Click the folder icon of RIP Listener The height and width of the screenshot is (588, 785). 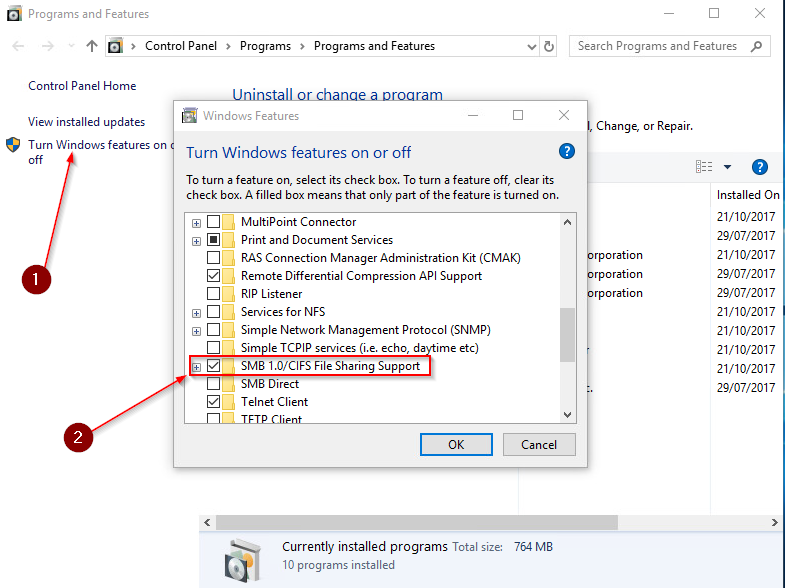pos(229,294)
